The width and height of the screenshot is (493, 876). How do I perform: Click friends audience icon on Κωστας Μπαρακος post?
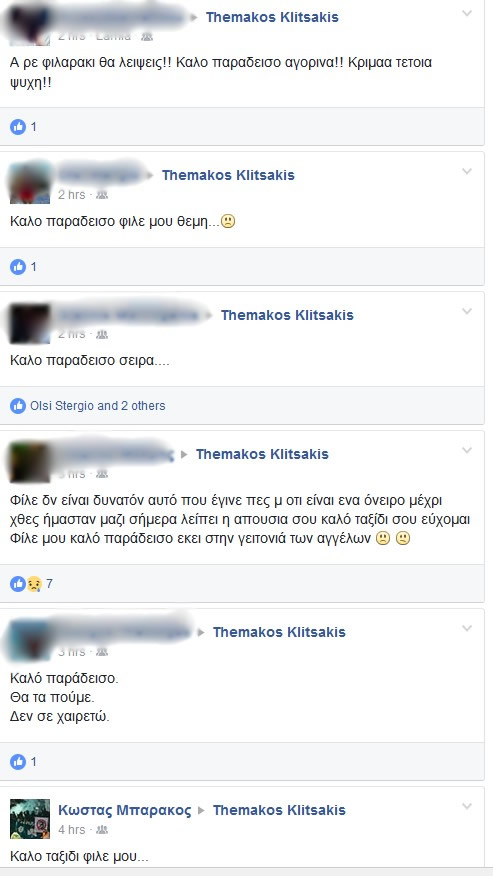(102, 830)
